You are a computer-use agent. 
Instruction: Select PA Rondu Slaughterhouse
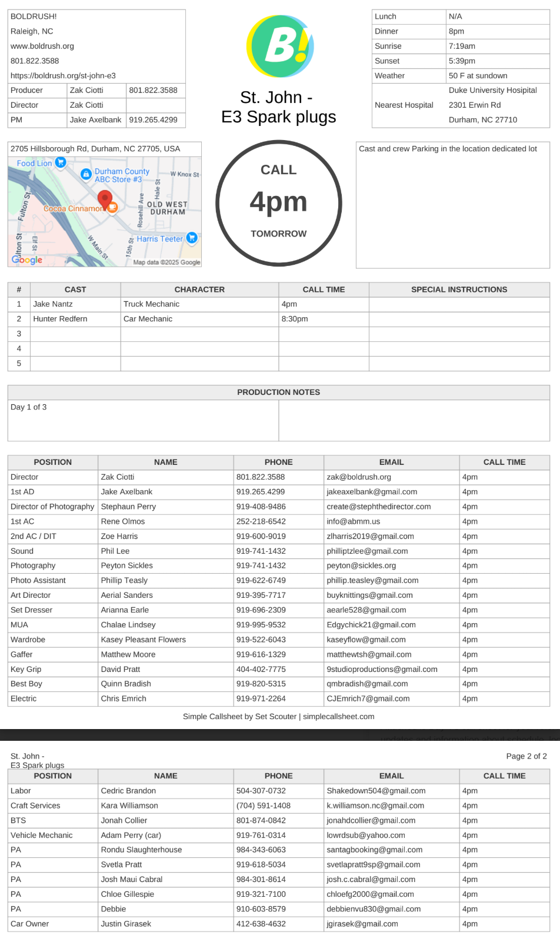pyautogui.click(x=141, y=850)
